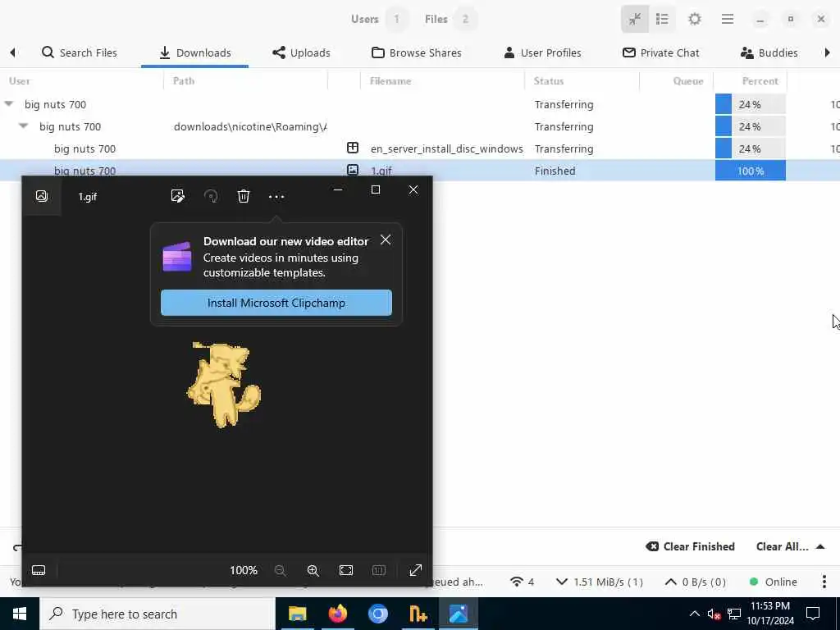Click the download speed 1.51 MiB/s indicator
This screenshot has width=840, height=630.
[x=599, y=582]
